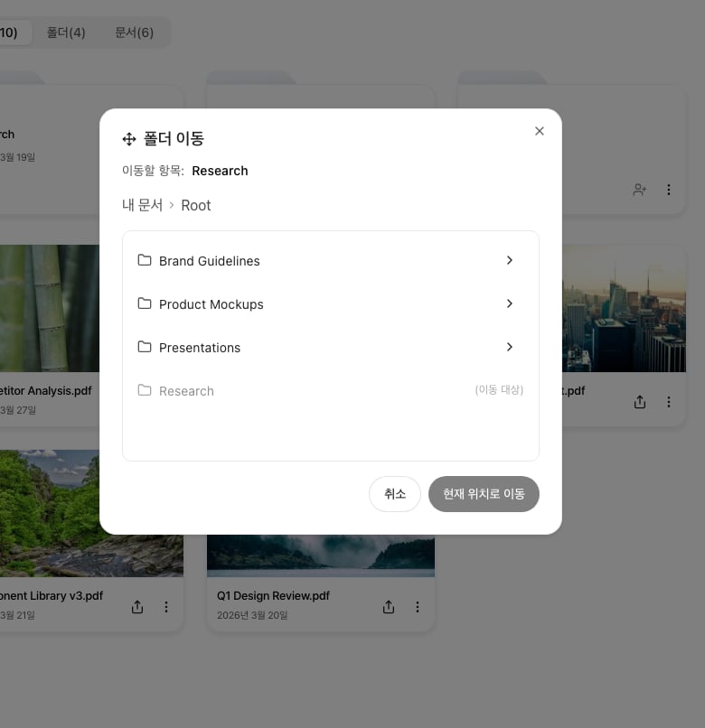
Task: Expand Presentations folder chevron
Action: pos(510,347)
